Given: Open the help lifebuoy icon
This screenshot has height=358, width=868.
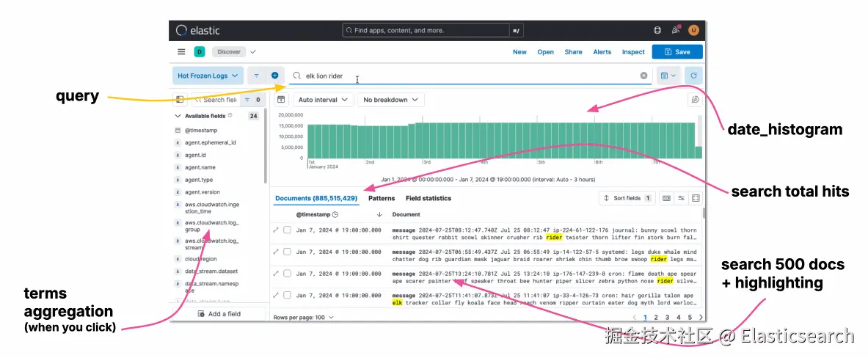Looking at the screenshot, I should coord(657,30).
